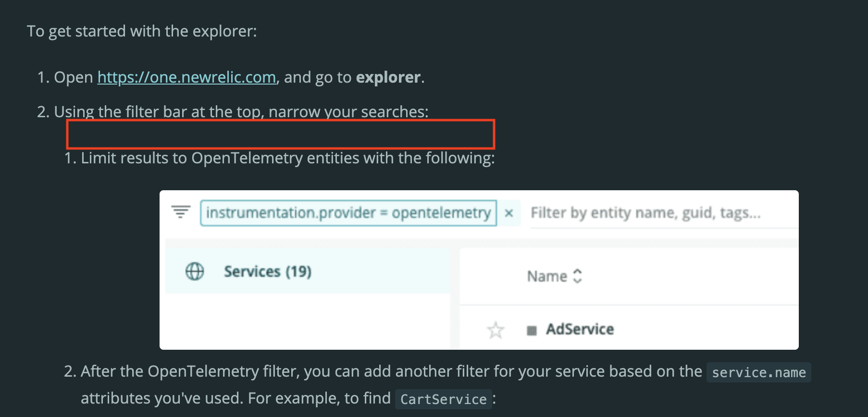The image size is (868, 417).
Task: Open the AdService entity row
Action: click(629, 328)
